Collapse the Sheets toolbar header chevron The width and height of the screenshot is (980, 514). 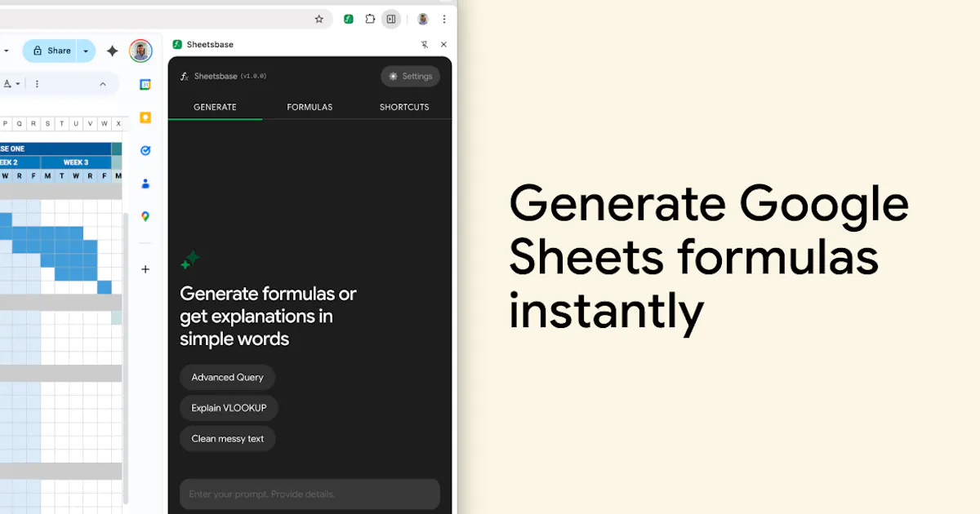tap(103, 84)
